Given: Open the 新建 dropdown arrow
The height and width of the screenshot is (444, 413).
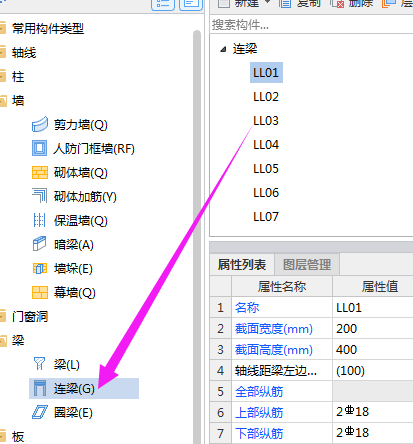Looking at the screenshot, I should pos(267,2).
